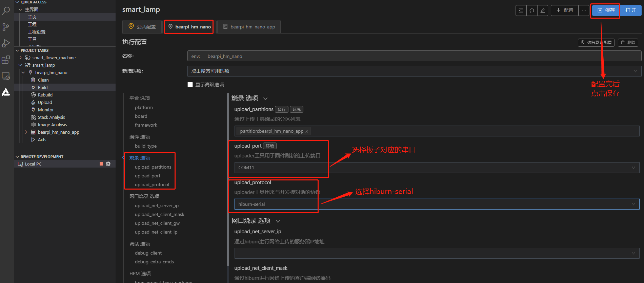Viewport: 644px width, 283px height.
Task: Run the Acts task
Action: [x=42, y=139]
